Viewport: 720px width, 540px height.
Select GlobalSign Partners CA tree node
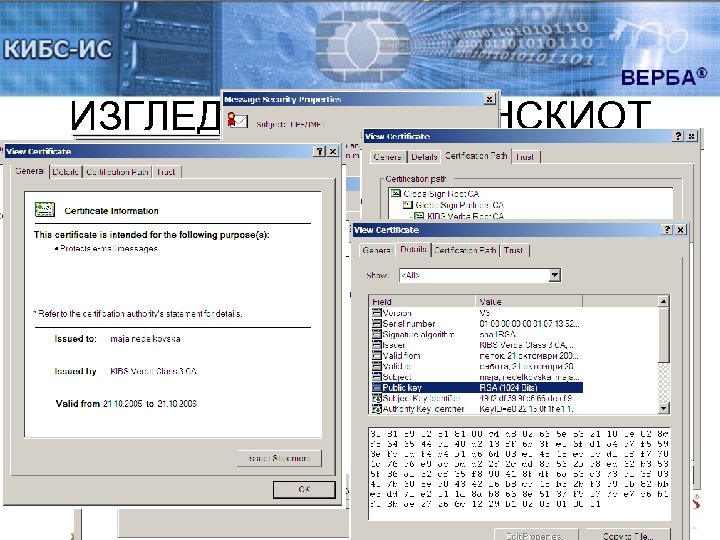pos(459,205)
